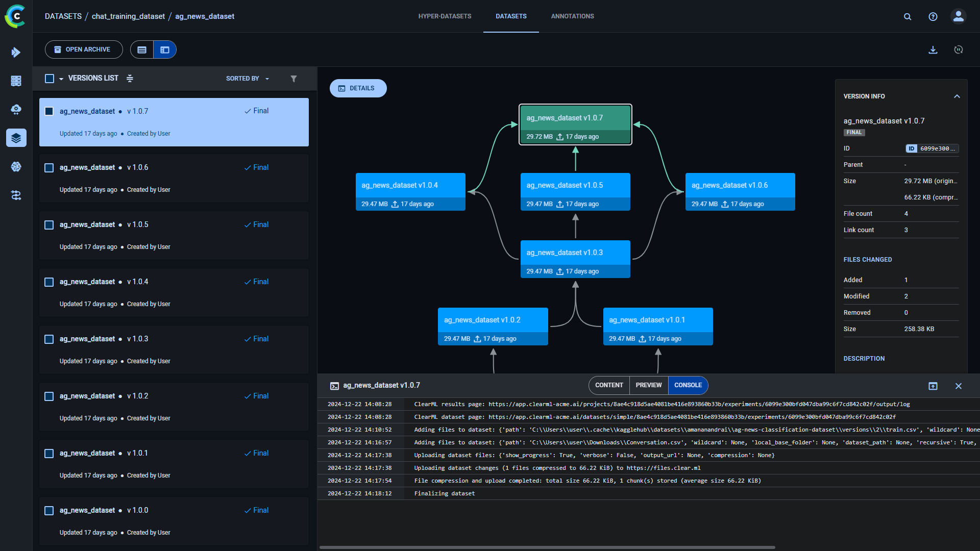This screenshot has height=551, width=980.
Task: Switch to the Hyper-Datasets tab
Action: [445, 16]
